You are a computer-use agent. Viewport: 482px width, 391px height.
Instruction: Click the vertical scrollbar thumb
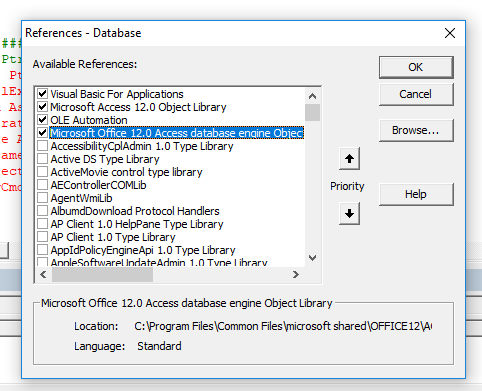pos(312,112)
